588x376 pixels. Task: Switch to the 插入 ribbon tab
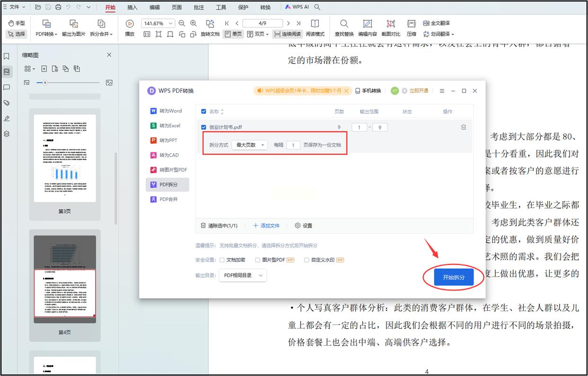(x=133, y=8)
